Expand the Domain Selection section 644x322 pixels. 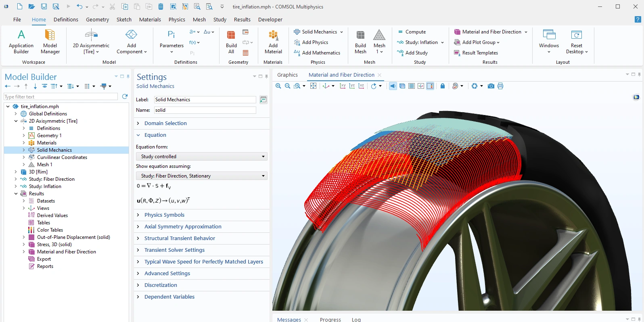(x=165, y=123)
